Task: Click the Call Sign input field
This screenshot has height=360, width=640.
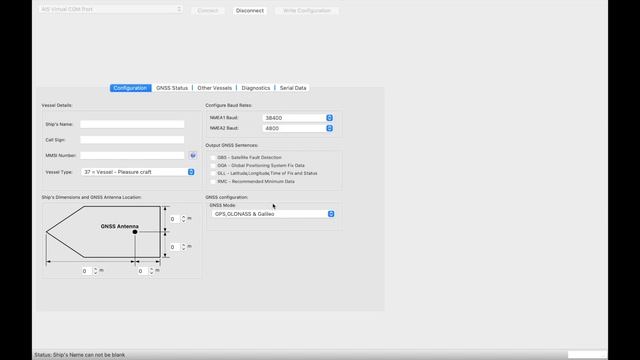Action: pos(132,140)
